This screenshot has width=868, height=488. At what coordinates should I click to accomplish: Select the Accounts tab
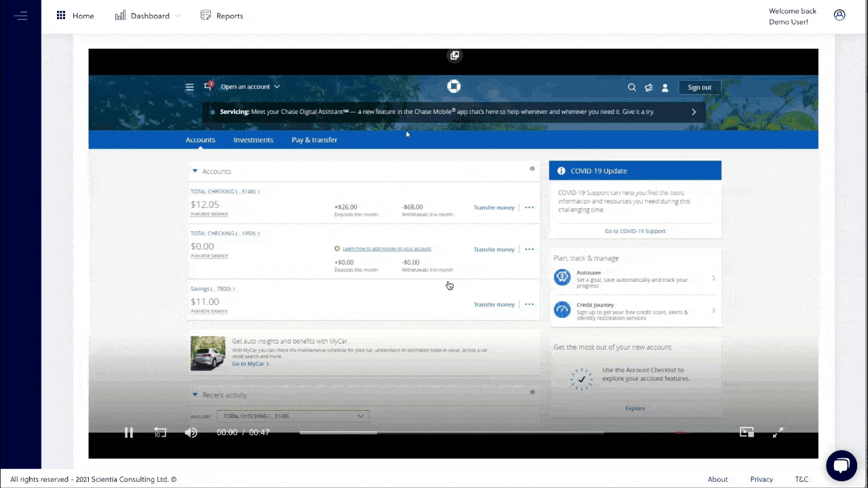pyautogui.click(x=201, y=140)
